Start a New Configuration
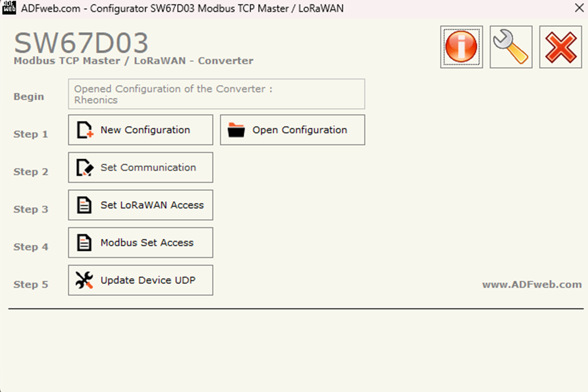Viewport: 588px width, 392px height. pos(140,130)
